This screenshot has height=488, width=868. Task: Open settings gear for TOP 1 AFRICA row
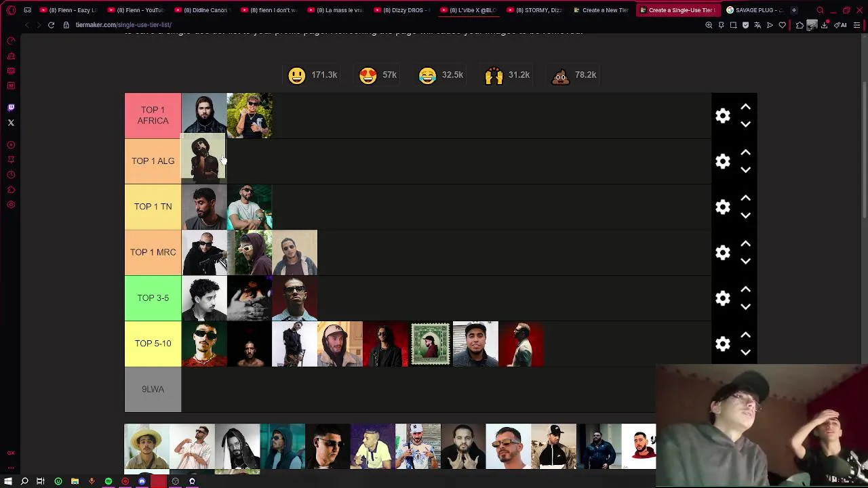click(723, 116)
